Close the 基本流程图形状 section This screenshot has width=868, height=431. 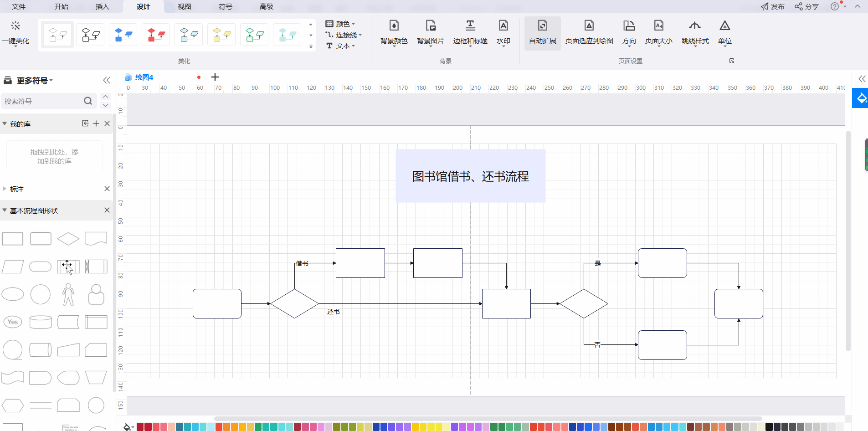[x=107, y=210]
